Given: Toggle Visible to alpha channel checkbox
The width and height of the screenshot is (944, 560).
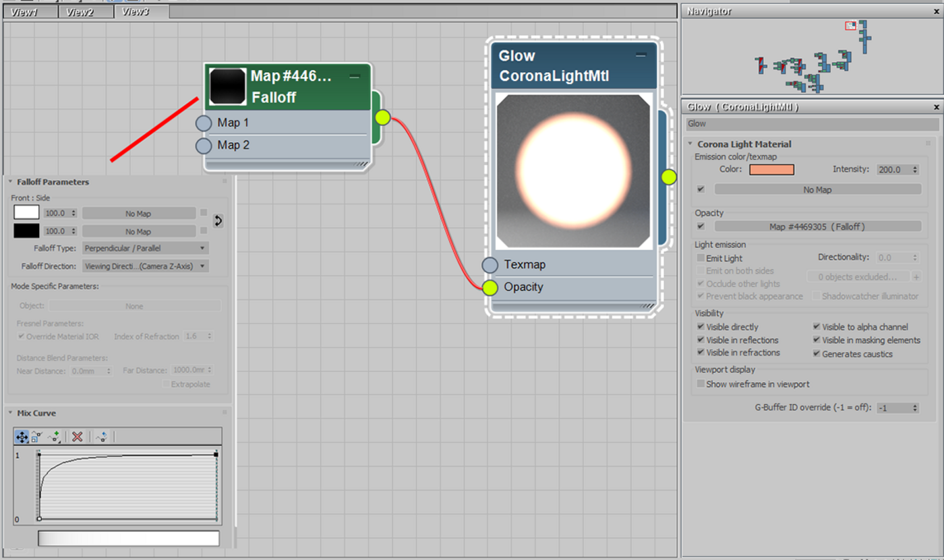Looking at the screenshot, I should coord(817,327).
